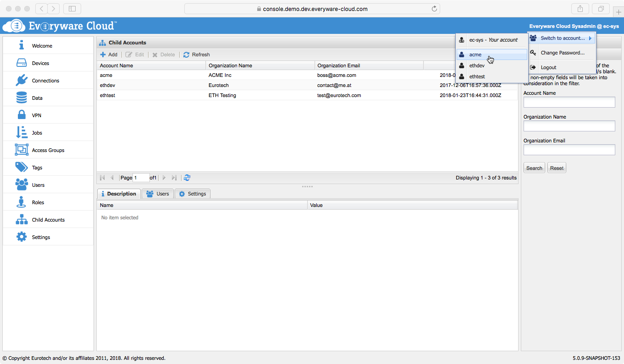Select the Connections plug icon
624x364 pixels.
22,80
